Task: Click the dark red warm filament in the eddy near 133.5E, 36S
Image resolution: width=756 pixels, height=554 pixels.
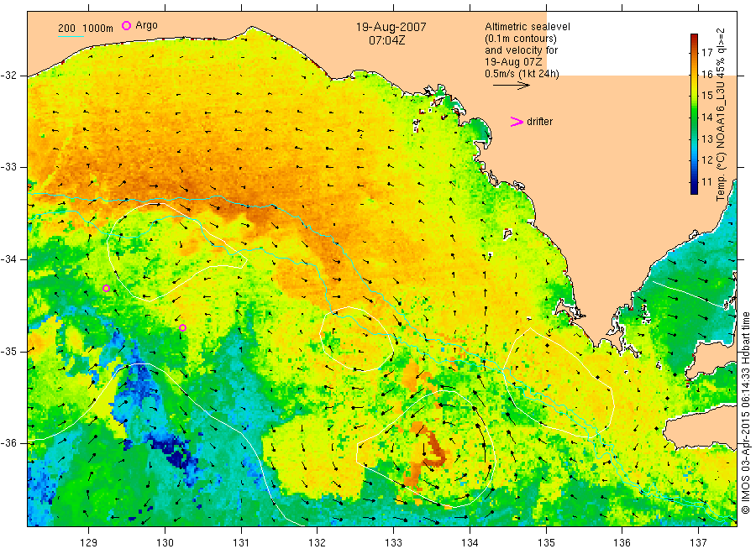Action: tap(434, 448)
